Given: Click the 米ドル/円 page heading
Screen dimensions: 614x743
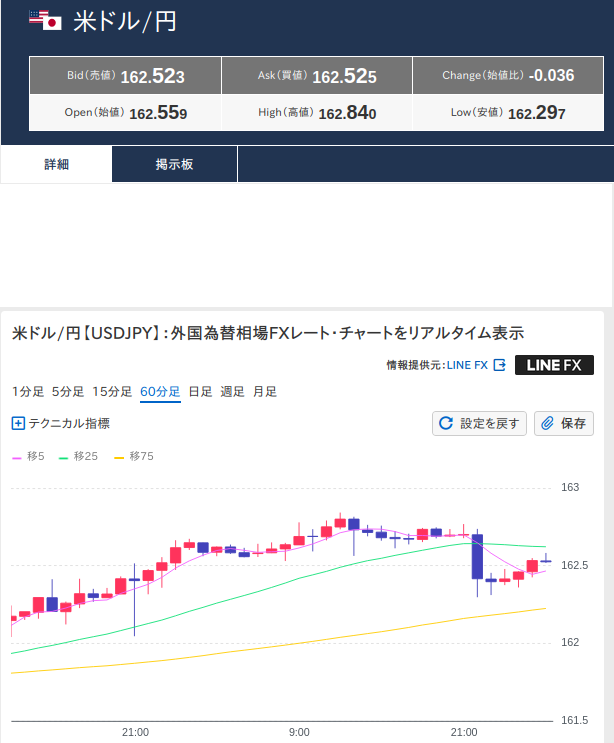Looking at the screenshot, I should tap(125, 21).
